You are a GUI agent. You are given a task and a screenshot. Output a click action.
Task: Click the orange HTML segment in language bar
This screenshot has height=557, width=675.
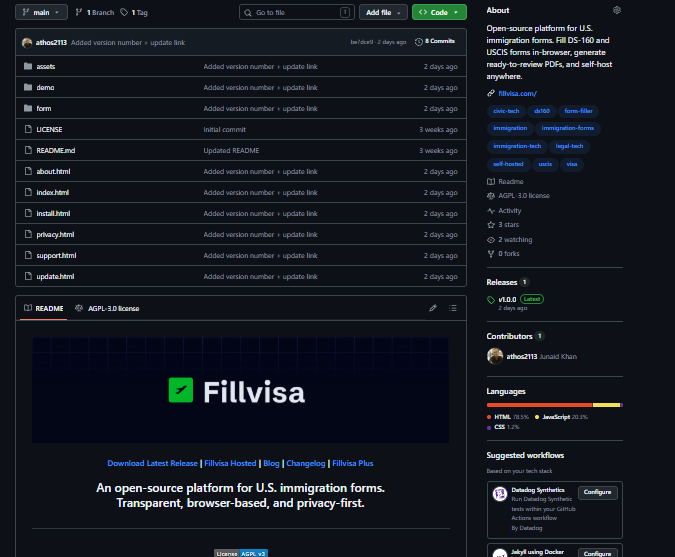(x=539, y=405)
